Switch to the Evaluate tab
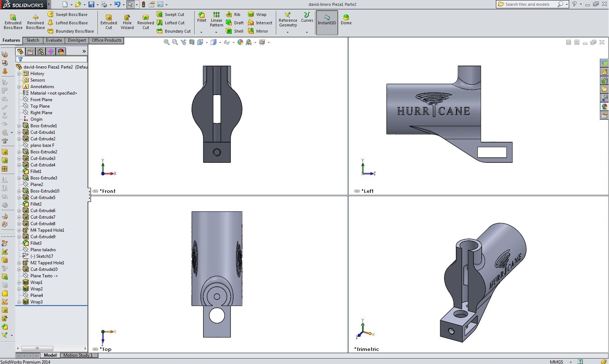 coord(54,40)
